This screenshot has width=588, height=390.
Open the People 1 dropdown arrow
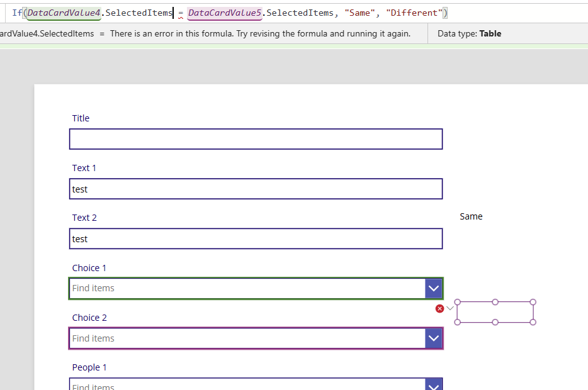434,385
